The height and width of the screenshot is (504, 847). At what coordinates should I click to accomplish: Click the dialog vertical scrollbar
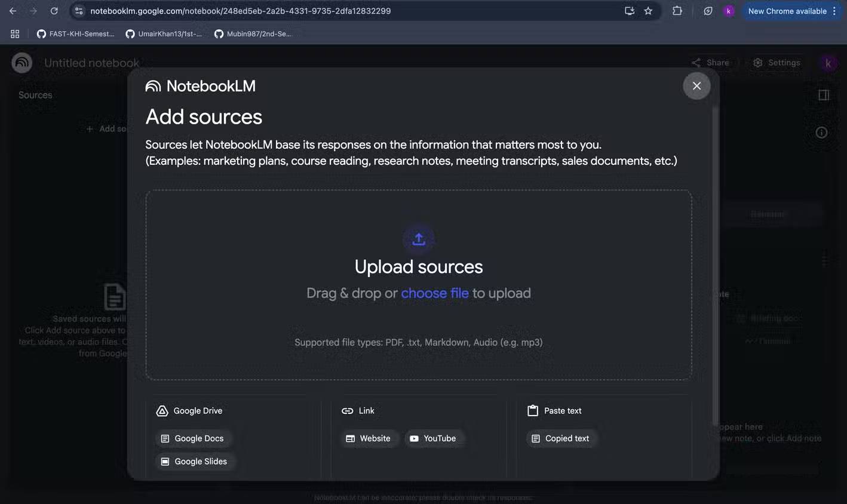[x=715, y=266]
